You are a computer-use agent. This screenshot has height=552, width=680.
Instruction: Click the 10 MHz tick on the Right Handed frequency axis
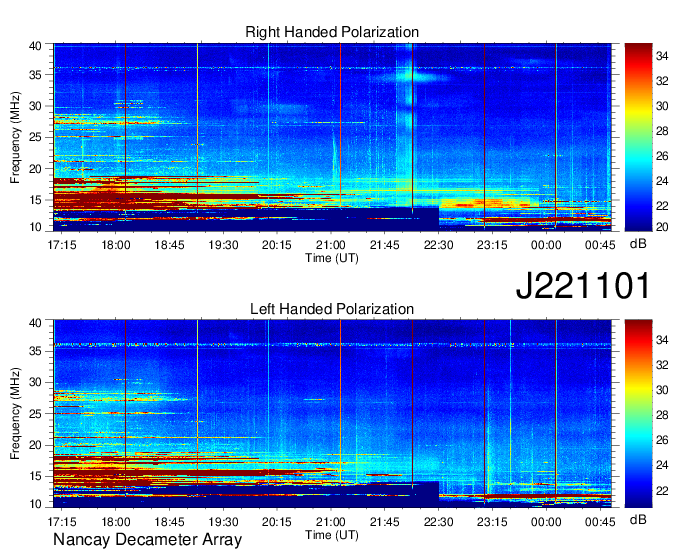tap(36, 227)
